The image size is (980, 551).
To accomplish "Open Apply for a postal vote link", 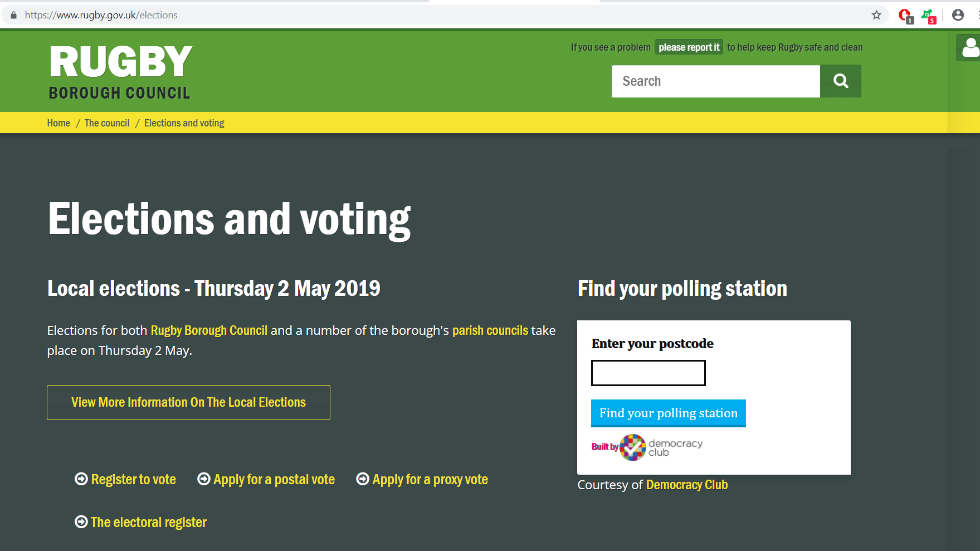I will pos(266,479).
